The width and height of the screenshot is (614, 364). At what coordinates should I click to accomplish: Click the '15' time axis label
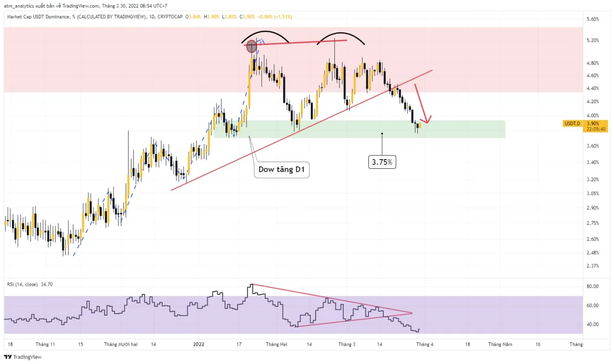[x=81, y=344]
